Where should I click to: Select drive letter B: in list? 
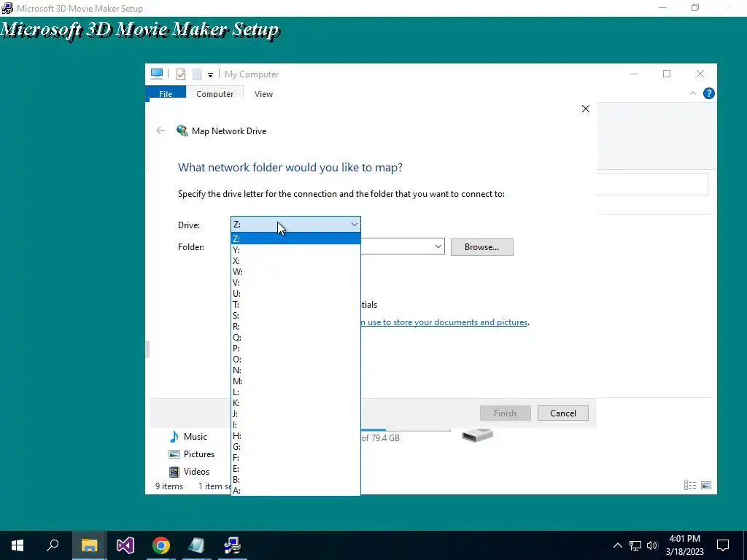coord(296,480)
